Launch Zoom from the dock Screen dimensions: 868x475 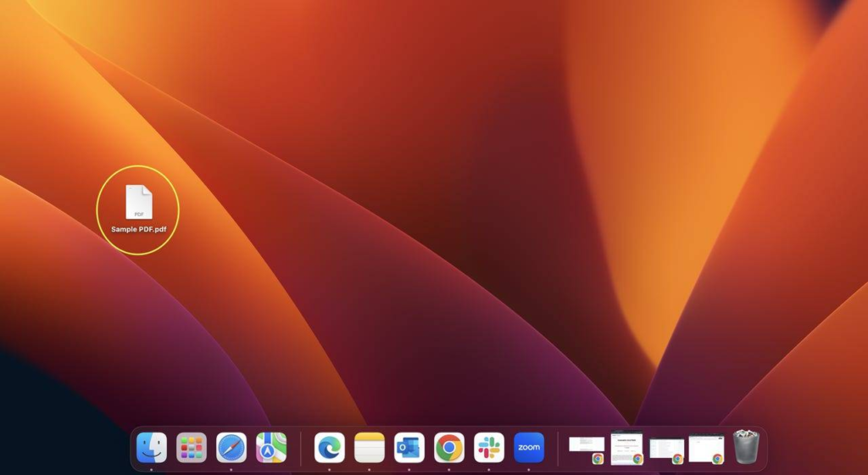529,447
